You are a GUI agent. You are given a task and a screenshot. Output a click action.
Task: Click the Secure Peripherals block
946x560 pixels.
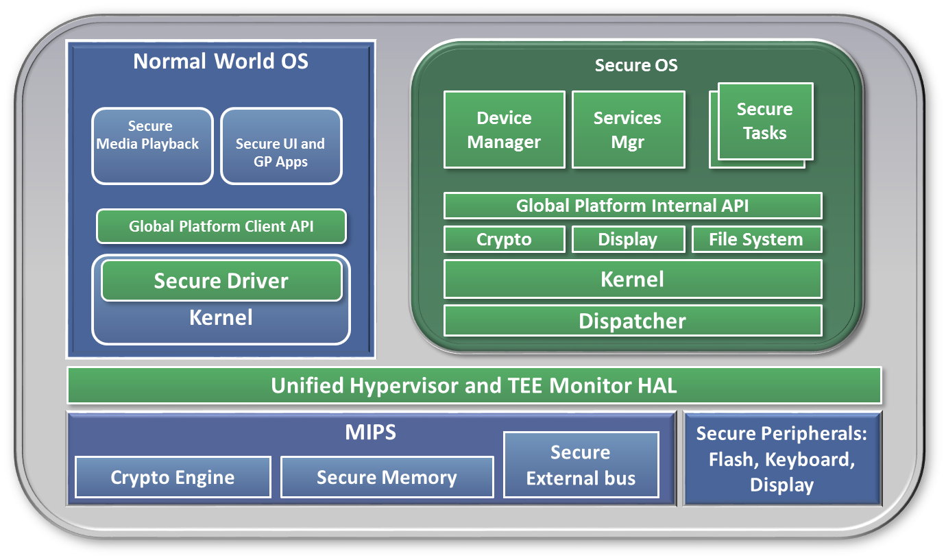click(x=782, y=459)
